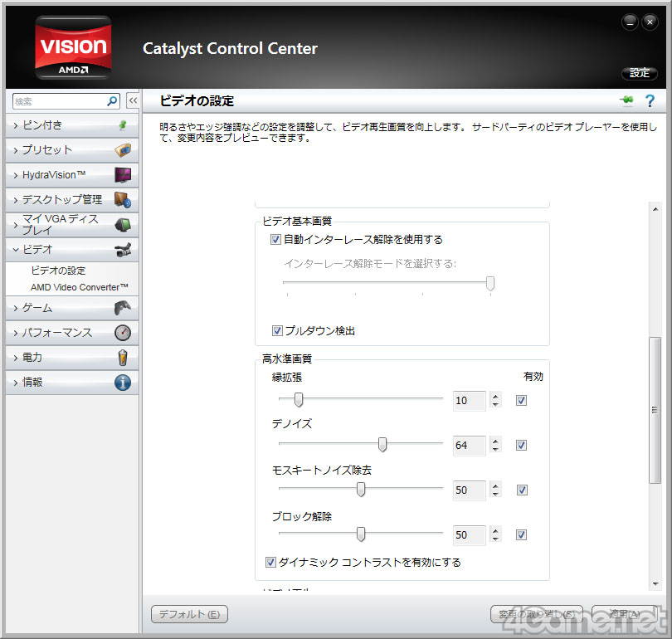This screenshot has height=639, width=672.
Task: Expand the HydraVision section chevron
Action: pyautogui.click(x=16, y=175)
